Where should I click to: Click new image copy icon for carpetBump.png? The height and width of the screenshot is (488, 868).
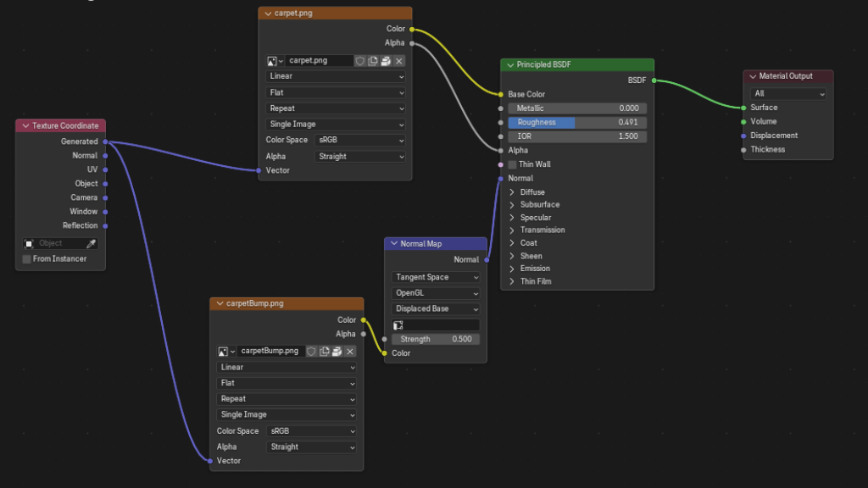point(324,352)
